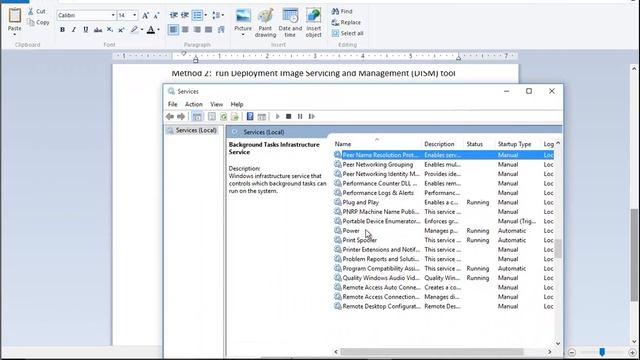640x360 pixels.
Task: Open the list style dropdown arrow
Action: pos(206,15)
